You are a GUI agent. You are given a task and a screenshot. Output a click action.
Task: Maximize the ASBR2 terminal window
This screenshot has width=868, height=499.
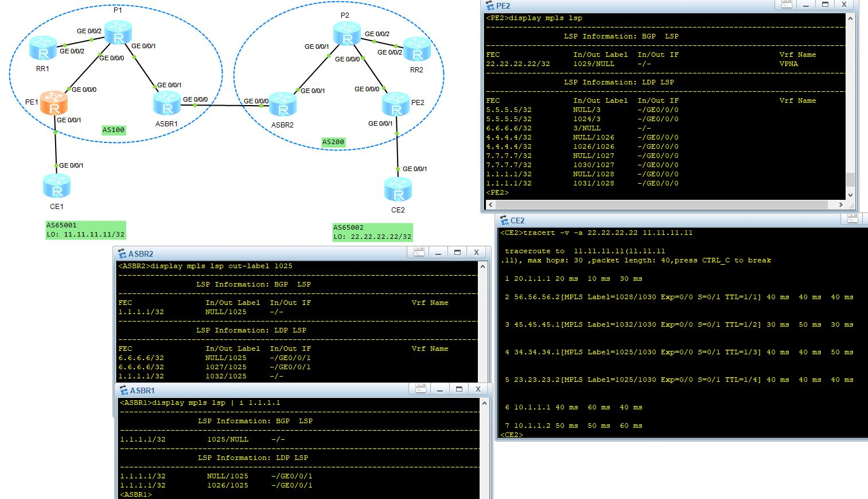(x=457, y=253)
